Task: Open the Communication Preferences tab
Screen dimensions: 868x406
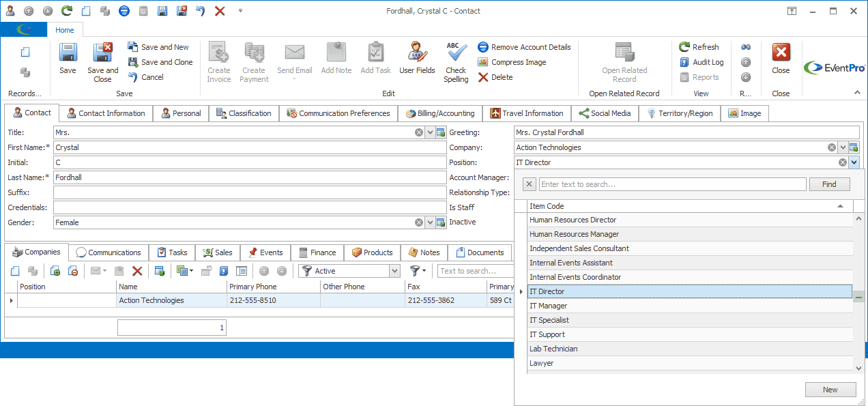Action: (338, 113)
